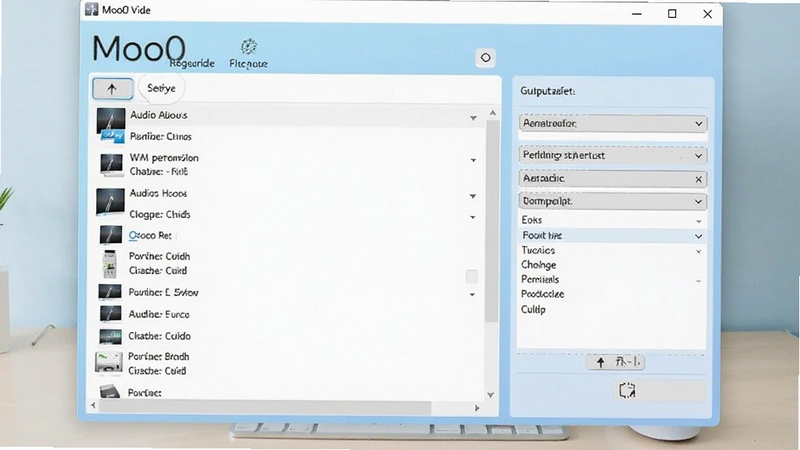Click the partially visible Porfae icon

[110, 391]
